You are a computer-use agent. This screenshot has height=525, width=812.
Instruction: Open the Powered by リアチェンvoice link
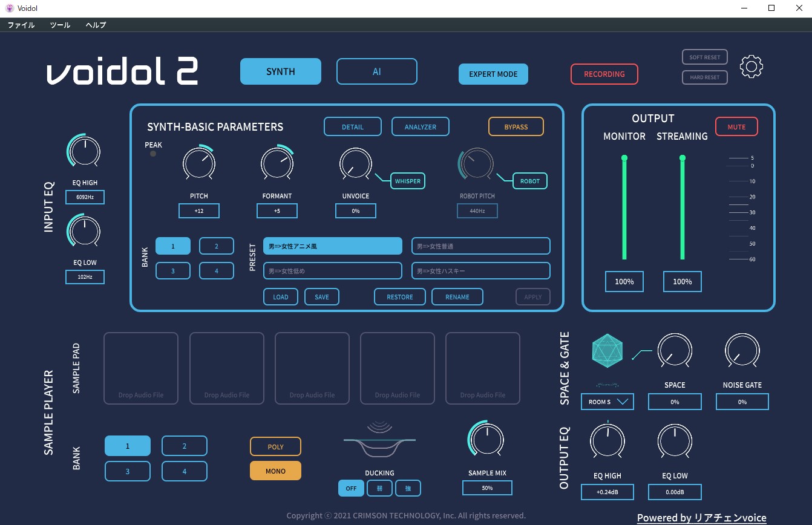[702, 518]
